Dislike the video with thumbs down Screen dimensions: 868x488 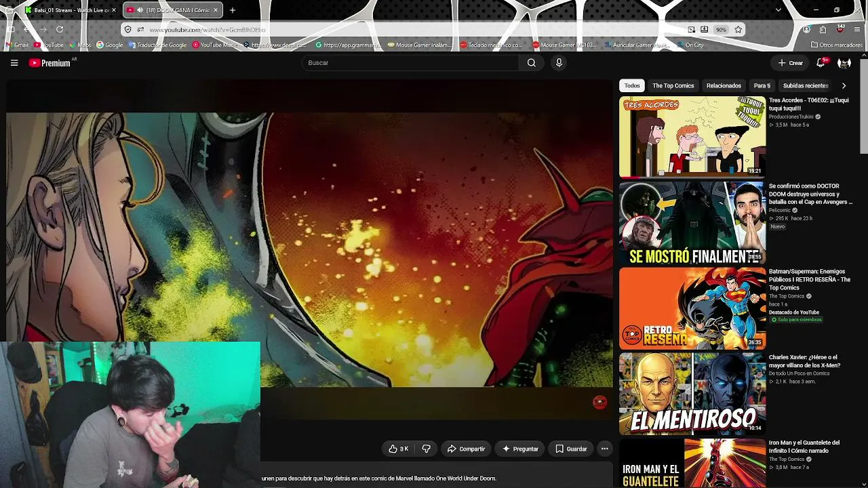[x=427, y=449]
